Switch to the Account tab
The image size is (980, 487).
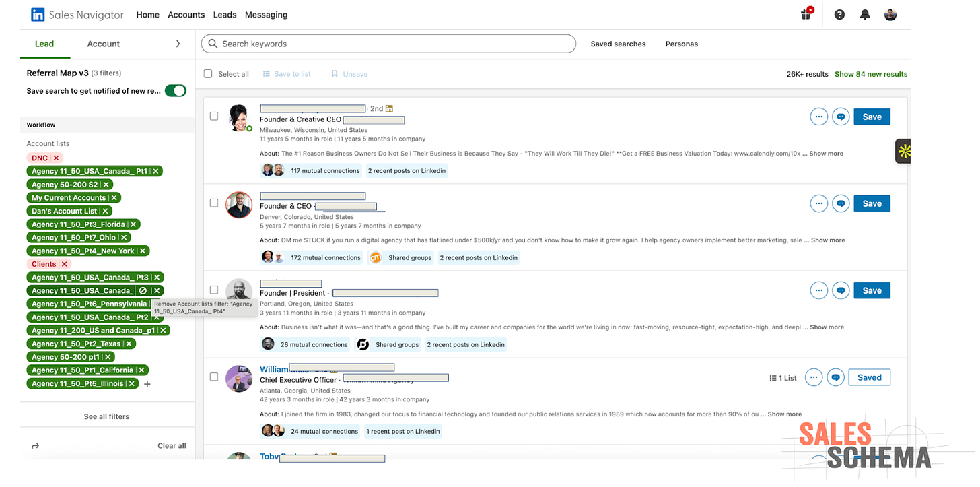tap(104, 44)
